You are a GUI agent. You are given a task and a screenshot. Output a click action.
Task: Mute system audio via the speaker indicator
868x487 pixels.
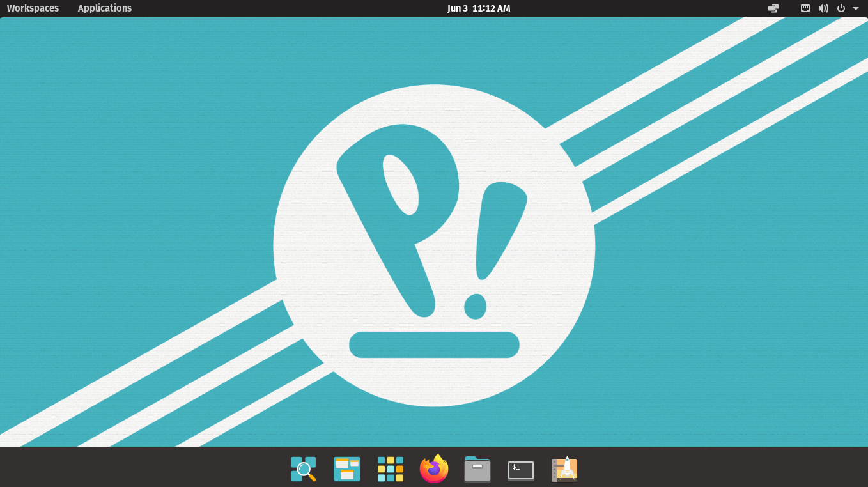click(x=823, y=8)
